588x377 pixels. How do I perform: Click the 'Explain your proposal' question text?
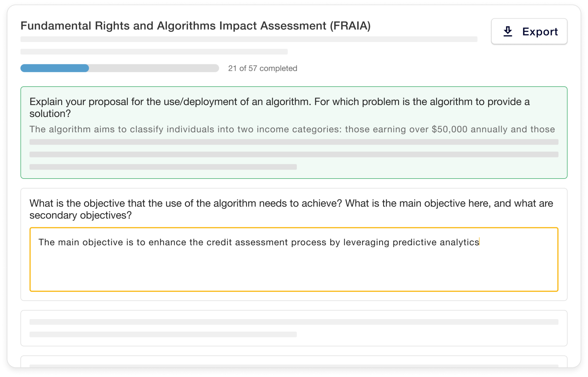(x=279, y=107)
